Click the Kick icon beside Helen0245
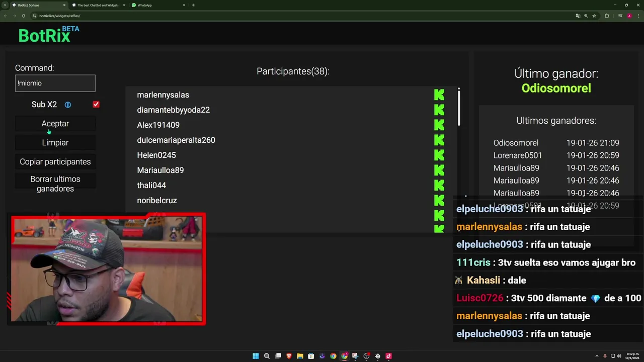 click(x=439, y=155)
